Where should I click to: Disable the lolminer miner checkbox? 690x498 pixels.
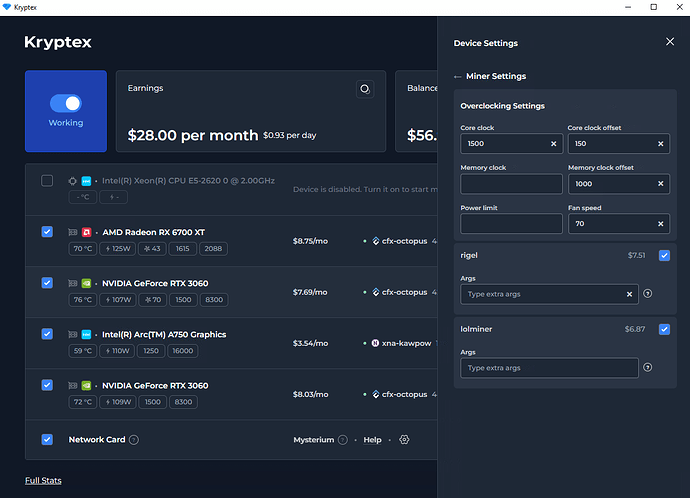664,330
